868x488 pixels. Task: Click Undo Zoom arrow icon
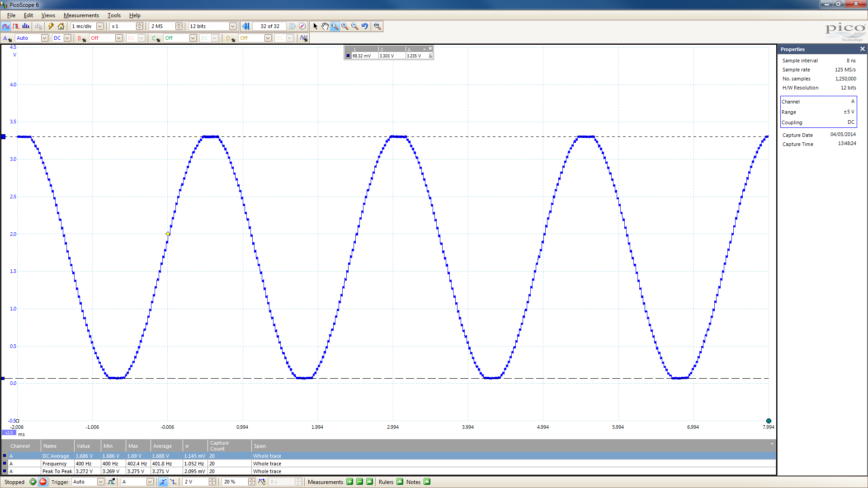coord(365,26)
